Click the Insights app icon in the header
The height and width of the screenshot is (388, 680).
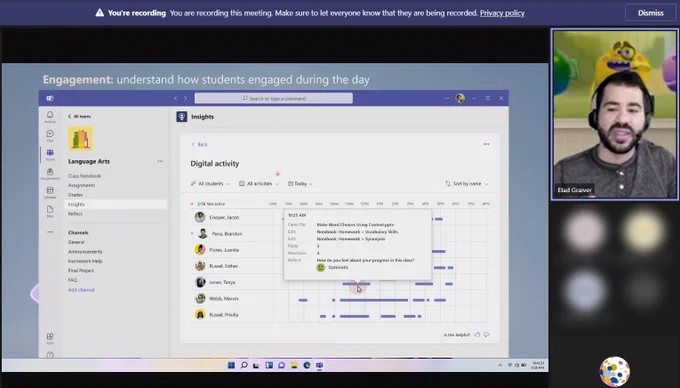[182, 117]
